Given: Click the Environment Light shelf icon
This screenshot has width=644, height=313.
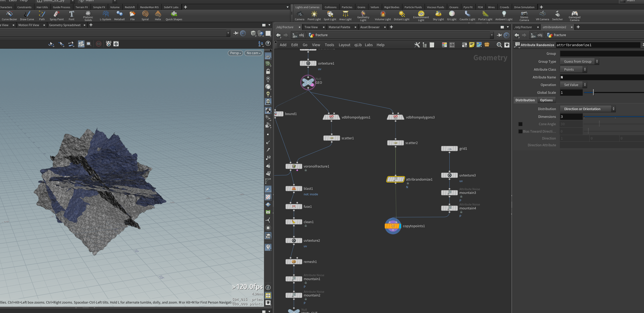Looking at the screenshot, I should (x=421, y=14).
